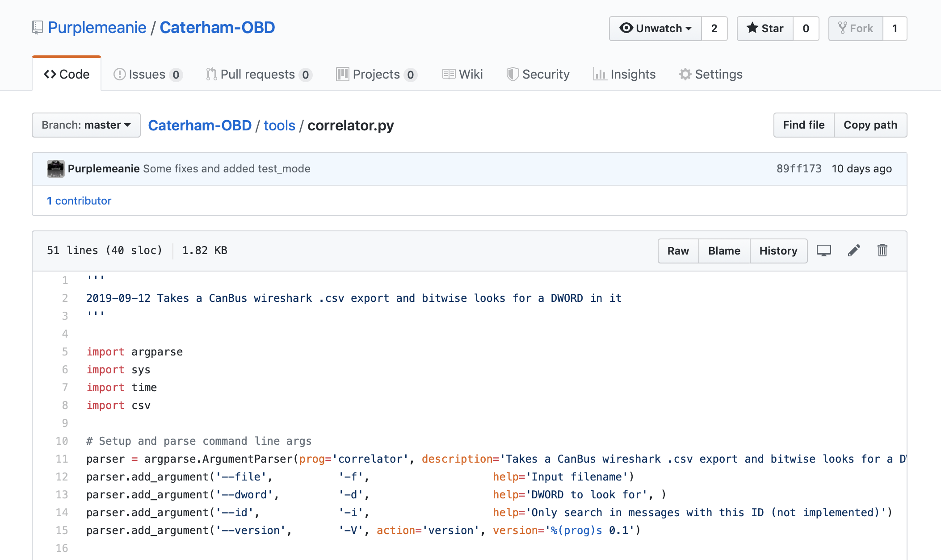Go to Caterham-OBD root in breadcrumb

tap(200, 125)
